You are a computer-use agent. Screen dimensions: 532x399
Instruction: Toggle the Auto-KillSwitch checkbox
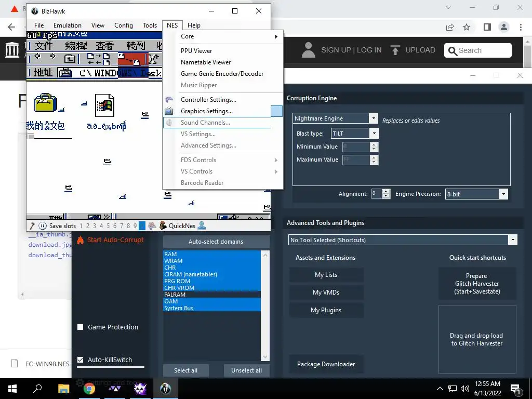pos(81,360)
